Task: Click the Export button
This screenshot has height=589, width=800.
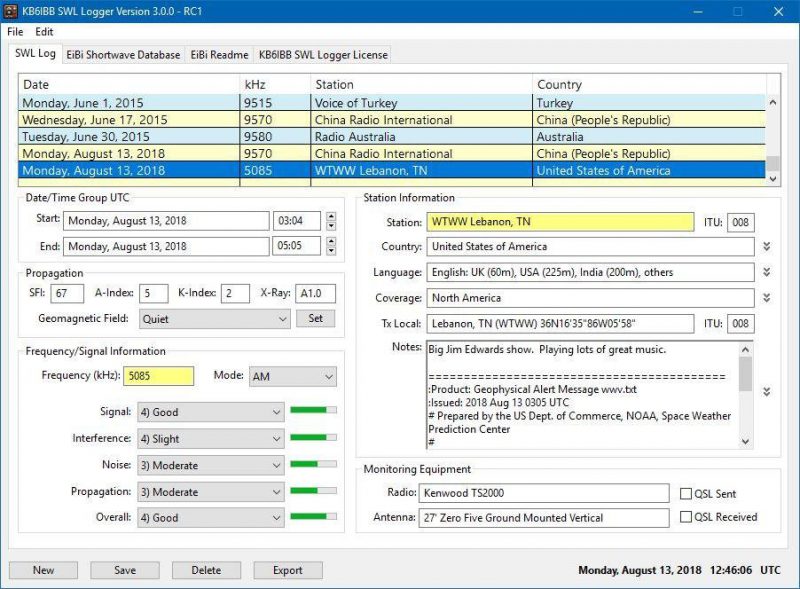Action: click(x=288, y=570)
